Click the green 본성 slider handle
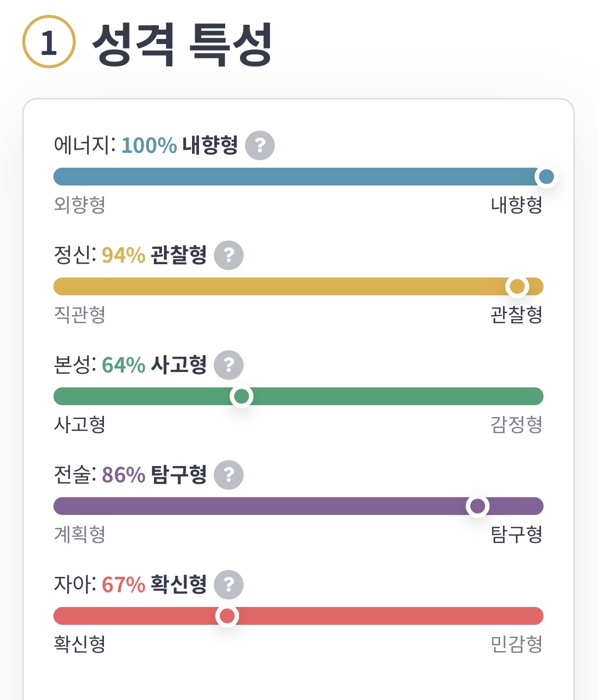 tap(242, 396)
